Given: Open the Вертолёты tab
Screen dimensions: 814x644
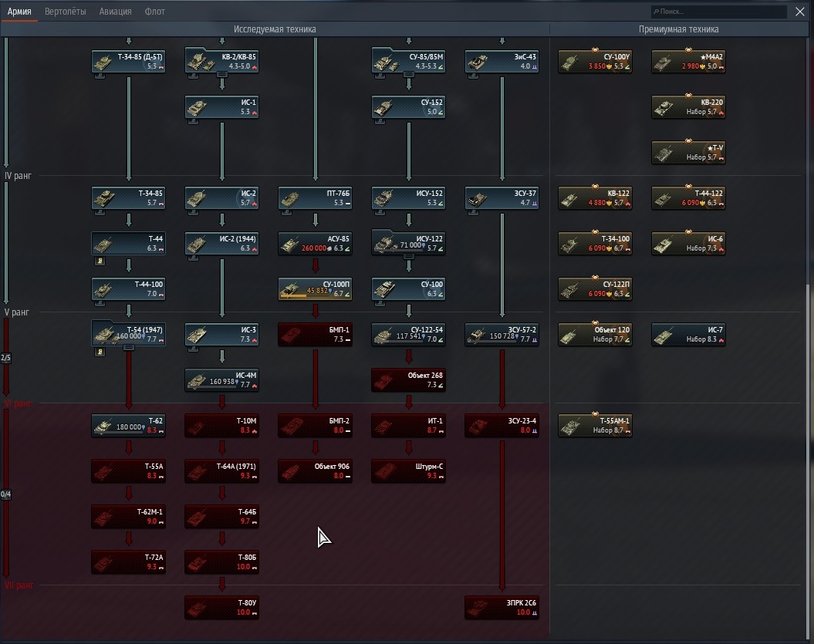Looking at the screenshot, I should [66, 12].
